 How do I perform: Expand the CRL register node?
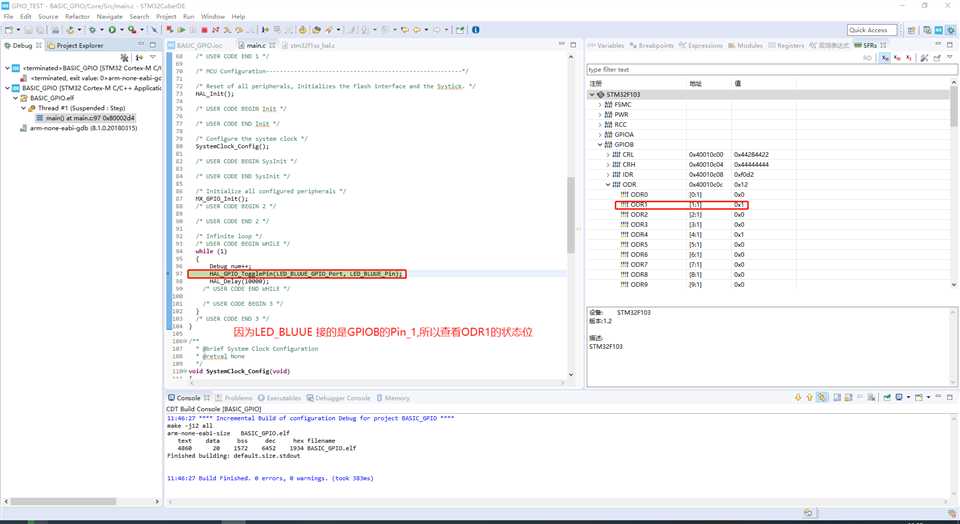point(608,155)
